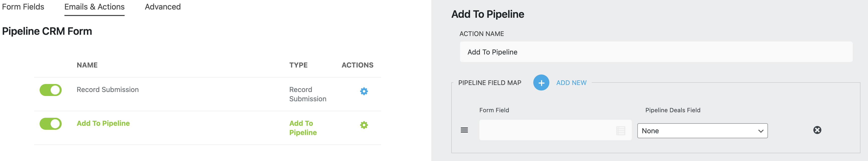The height and width of the screenshot is (161, 868).
Task: Open the merge tag picker in Form Field
Action: pyautogui.click(x=621, y=130)
